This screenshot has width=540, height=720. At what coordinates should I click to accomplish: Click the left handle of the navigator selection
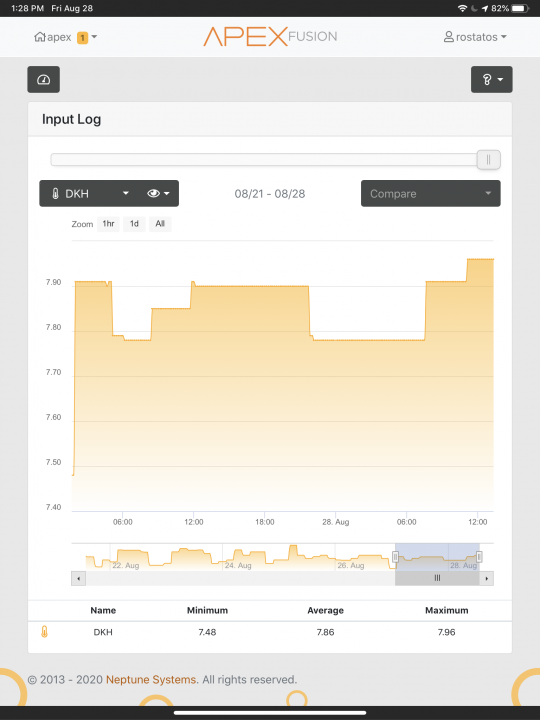(x=395, y=557)
